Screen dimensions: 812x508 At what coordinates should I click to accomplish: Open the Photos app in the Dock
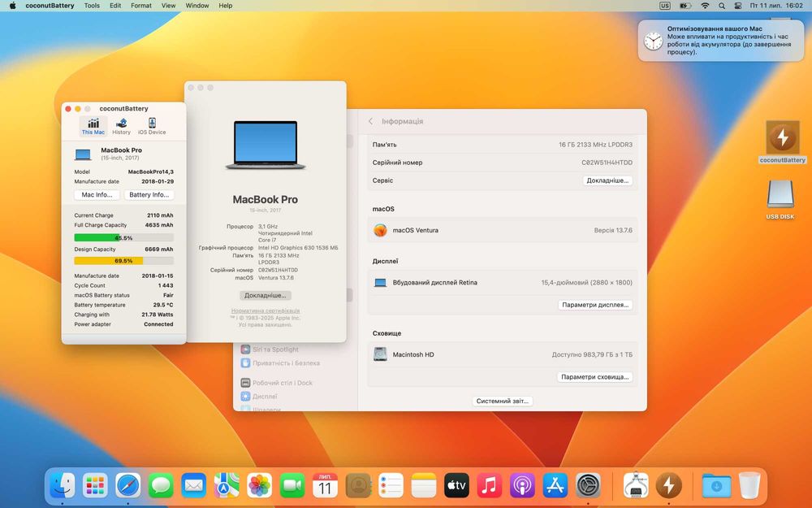[260, 485]
